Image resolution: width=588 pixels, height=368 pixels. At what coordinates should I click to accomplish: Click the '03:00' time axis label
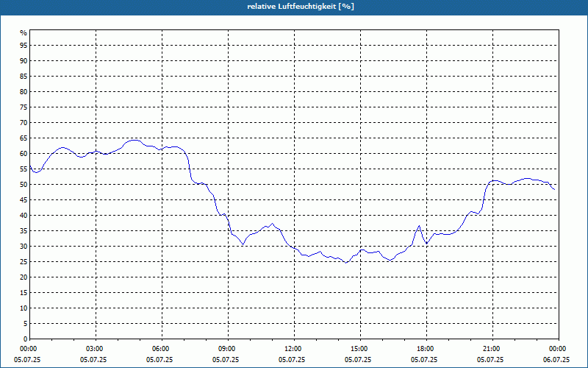tap(96, 349)
